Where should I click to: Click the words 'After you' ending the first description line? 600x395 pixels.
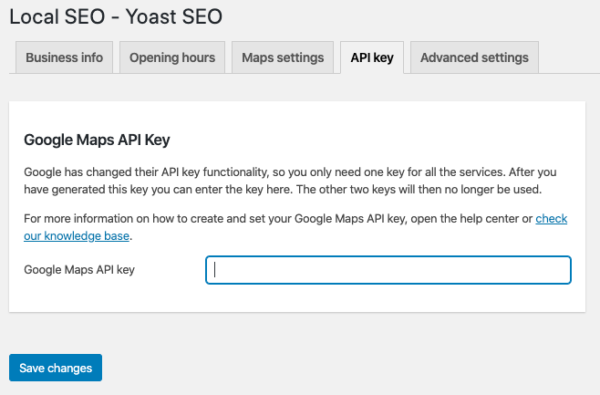(533, 172)
